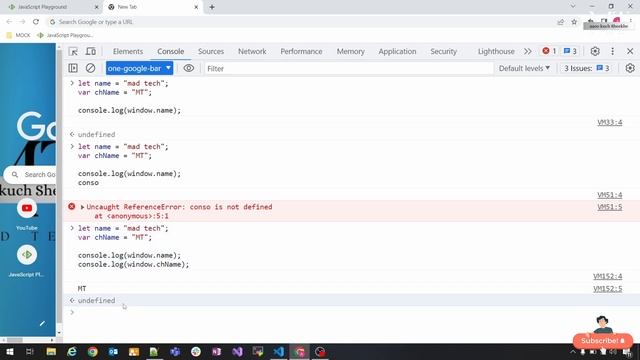Close the New Tab browser tab
Screen dimensions: 640x360
click(x=196, y=7)
